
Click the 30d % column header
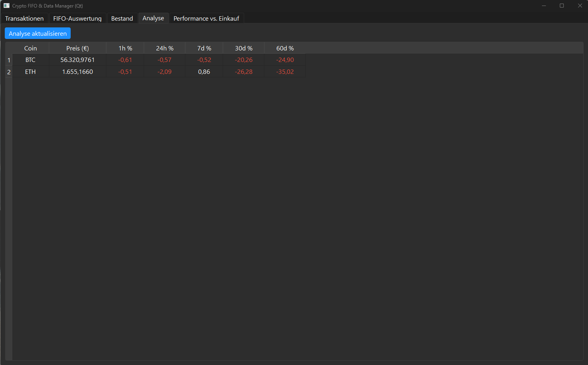pos(243,48)
